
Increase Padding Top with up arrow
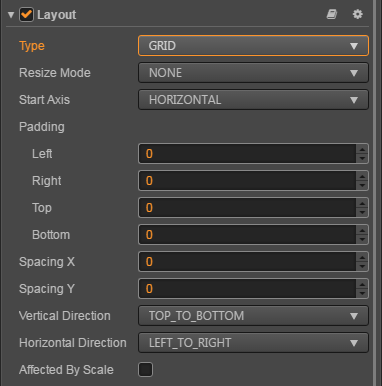click(x=362, y=203)
